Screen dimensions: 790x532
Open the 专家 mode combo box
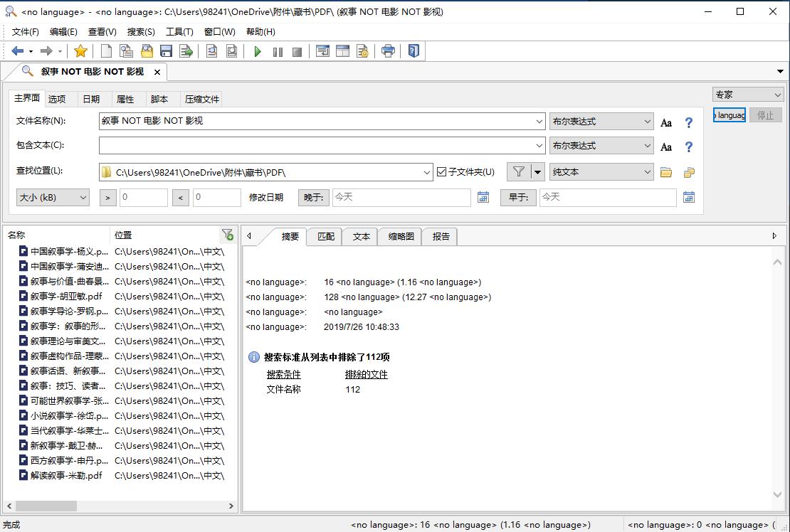pos(747,94)
